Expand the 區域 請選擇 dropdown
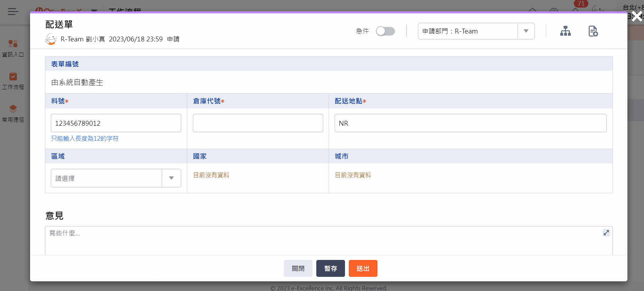 116,178
